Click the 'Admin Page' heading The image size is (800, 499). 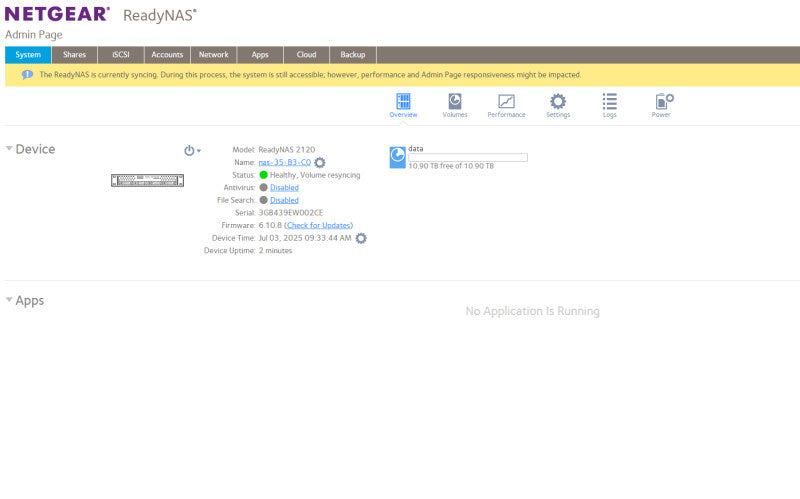point(34,35)
